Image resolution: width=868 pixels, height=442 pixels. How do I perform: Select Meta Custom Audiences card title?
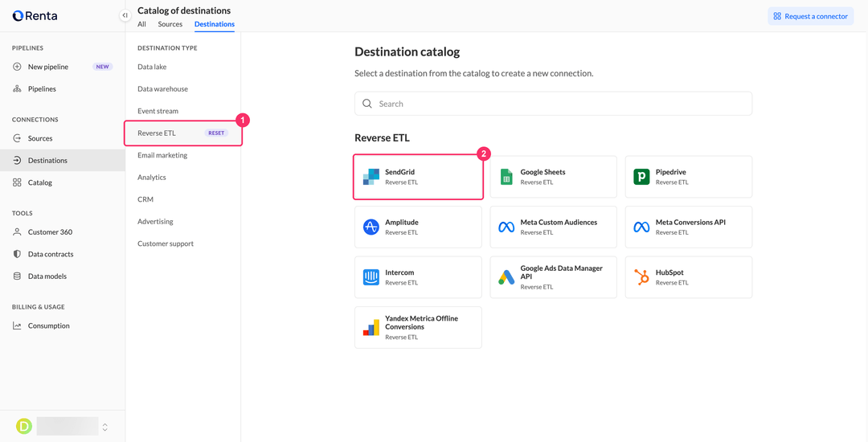coord(559,223)
